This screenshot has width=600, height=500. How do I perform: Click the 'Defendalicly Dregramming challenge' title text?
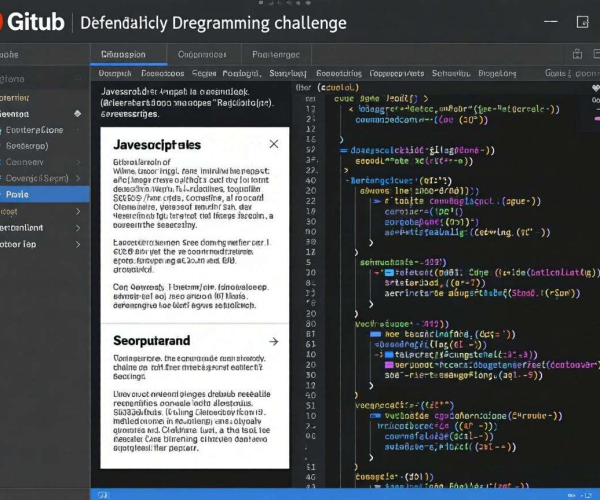tap(213, 23)
